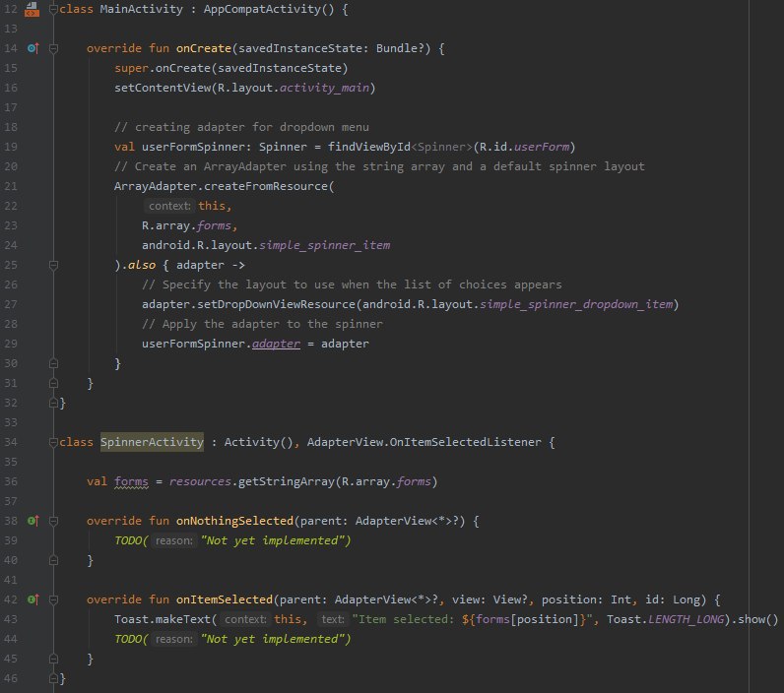Image resolution: width=784 pixels, height=693 pixels.
Task: Click the fold end marker on line 40
Action: tap(53, 560)
